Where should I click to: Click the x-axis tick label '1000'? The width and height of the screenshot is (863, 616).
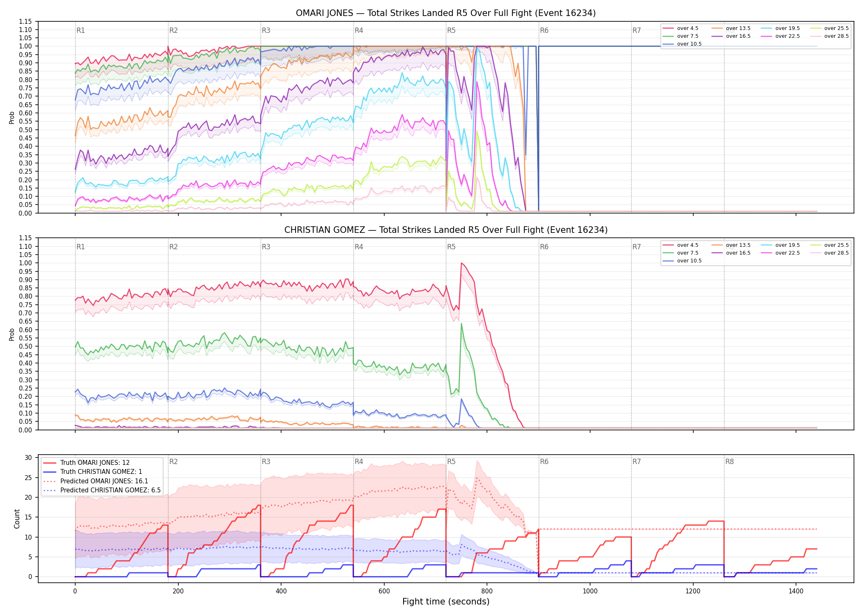click(590, 591)
